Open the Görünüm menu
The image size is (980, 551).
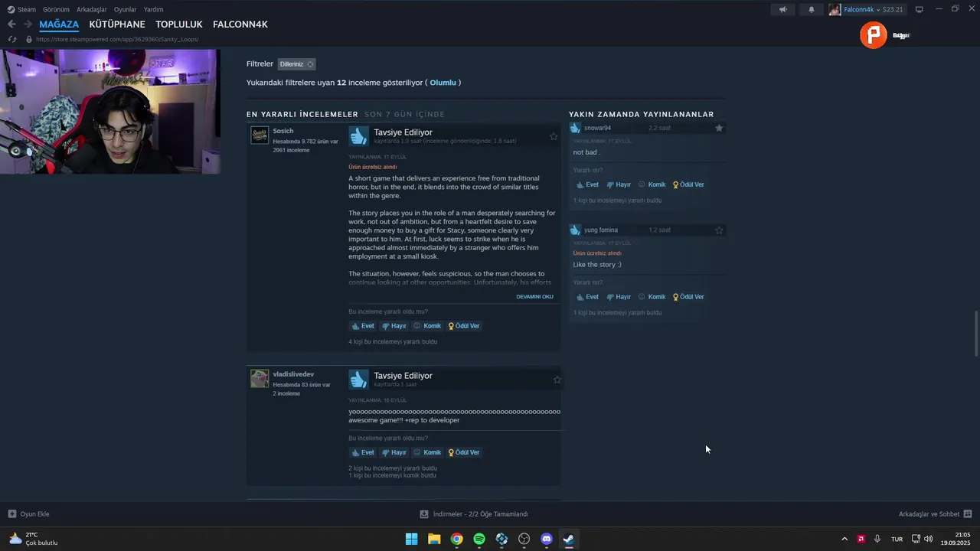56,9
